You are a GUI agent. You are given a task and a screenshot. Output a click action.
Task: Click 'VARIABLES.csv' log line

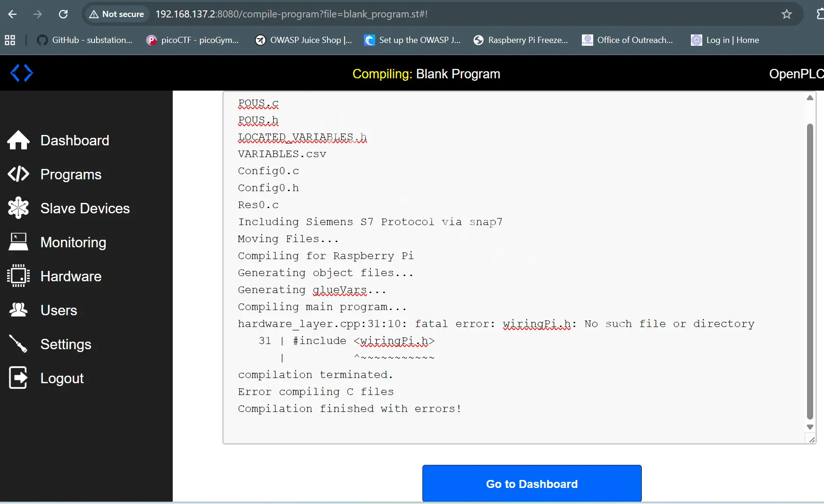(x=282, y=154)
